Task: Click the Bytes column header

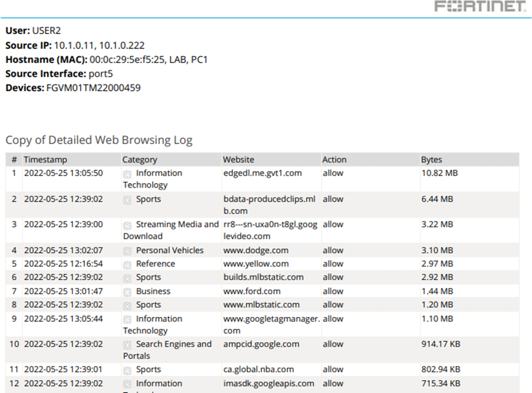Action: point(432,160)
